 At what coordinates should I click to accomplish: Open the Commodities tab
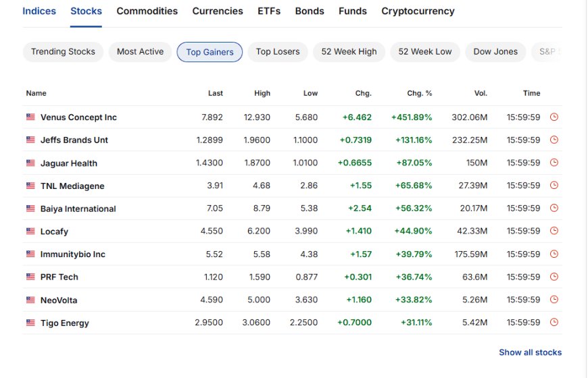click(x=147, y=11)
